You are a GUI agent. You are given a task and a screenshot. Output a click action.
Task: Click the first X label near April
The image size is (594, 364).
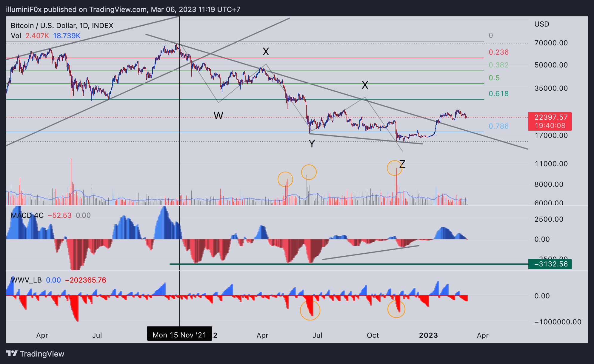[266, 52]
